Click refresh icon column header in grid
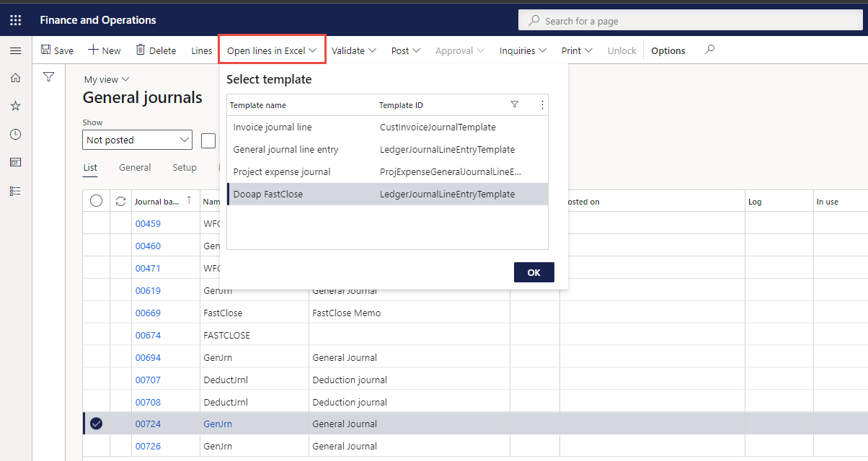 [x=121, y=202]
